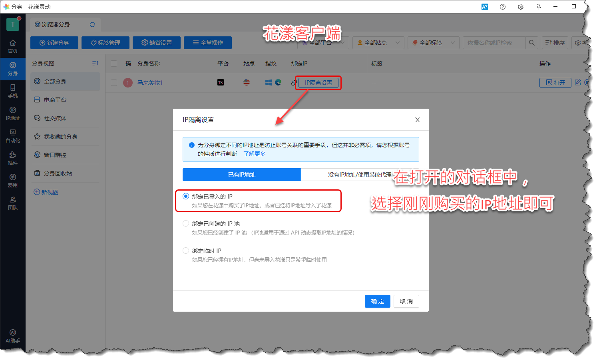Screen dimensions: 601x364
Task: Click 缺省设置 button
Action: coord(157,43)
